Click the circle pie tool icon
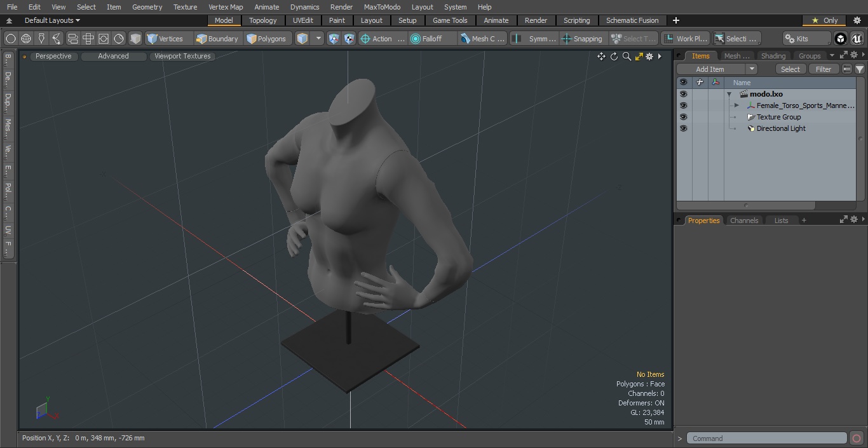This screenshot has height=448, width=868. 119,39
